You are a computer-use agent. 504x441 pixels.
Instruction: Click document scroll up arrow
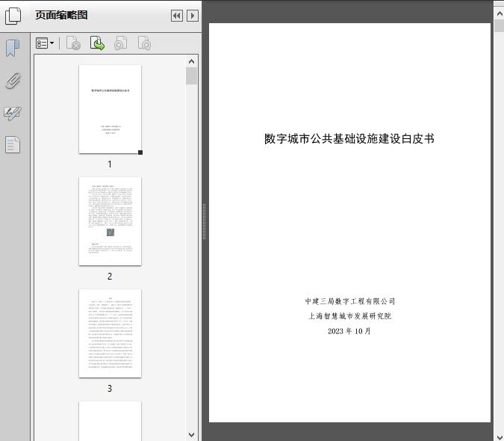500,14
